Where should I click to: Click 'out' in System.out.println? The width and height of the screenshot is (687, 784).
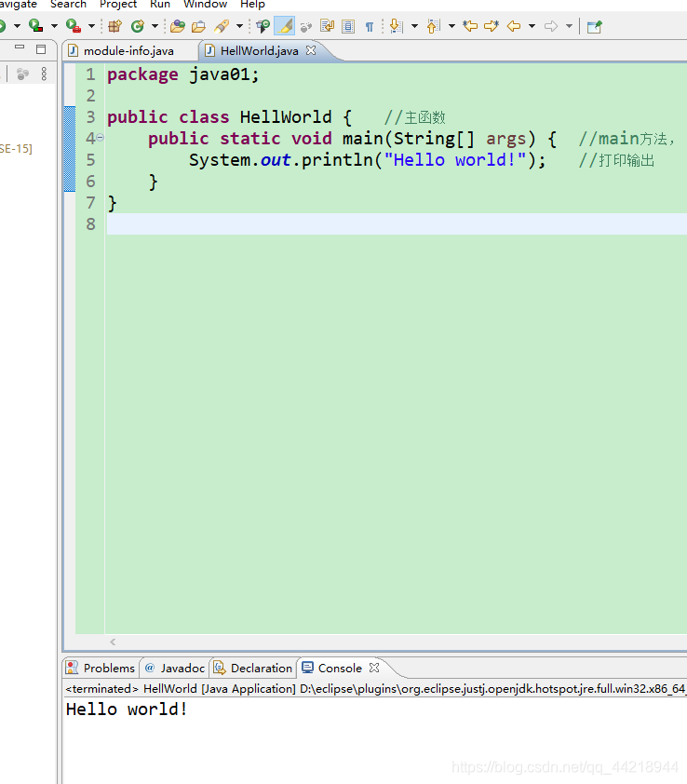click(x=276, y=160)
